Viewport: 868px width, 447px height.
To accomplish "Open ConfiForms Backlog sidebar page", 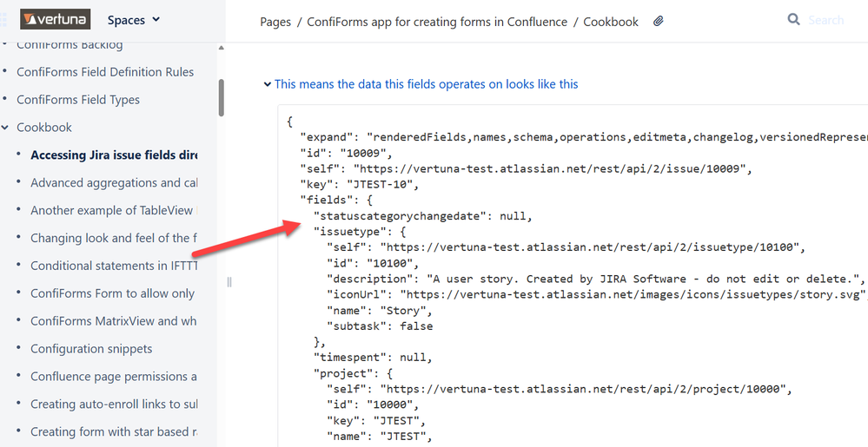I will 70,45.
